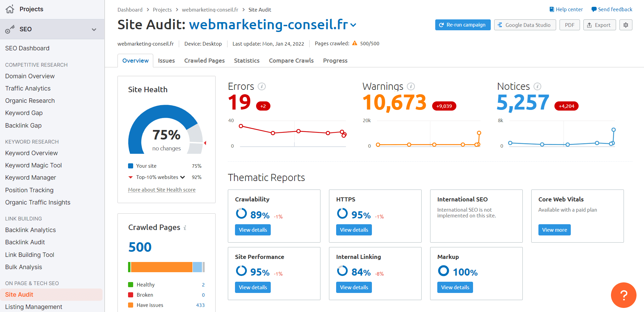Screen dimensions: 644x312
Task: Click the Notices info icon
Action: pyautogui.click(x=537, y=86)
